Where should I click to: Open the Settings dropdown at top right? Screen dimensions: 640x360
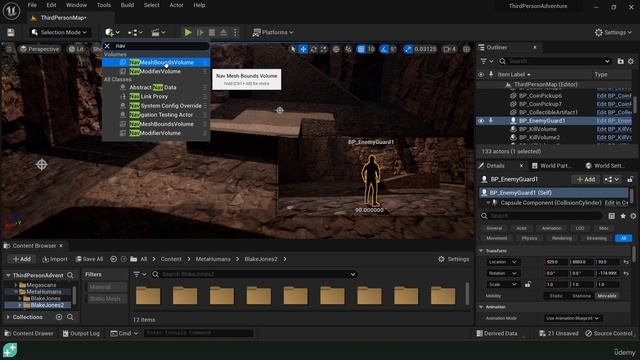tap(613, 32)
